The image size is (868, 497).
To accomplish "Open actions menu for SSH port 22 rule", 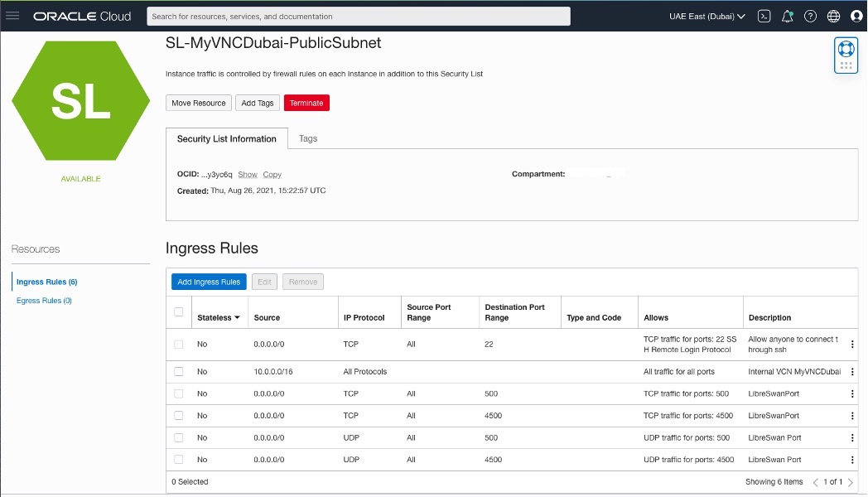I will click(852, 345).
